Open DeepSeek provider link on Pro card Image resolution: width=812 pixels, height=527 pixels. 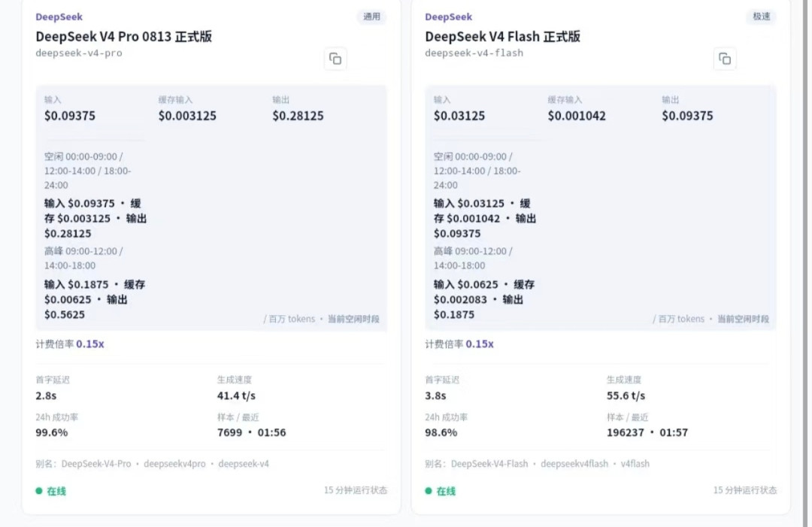[59, 17]
